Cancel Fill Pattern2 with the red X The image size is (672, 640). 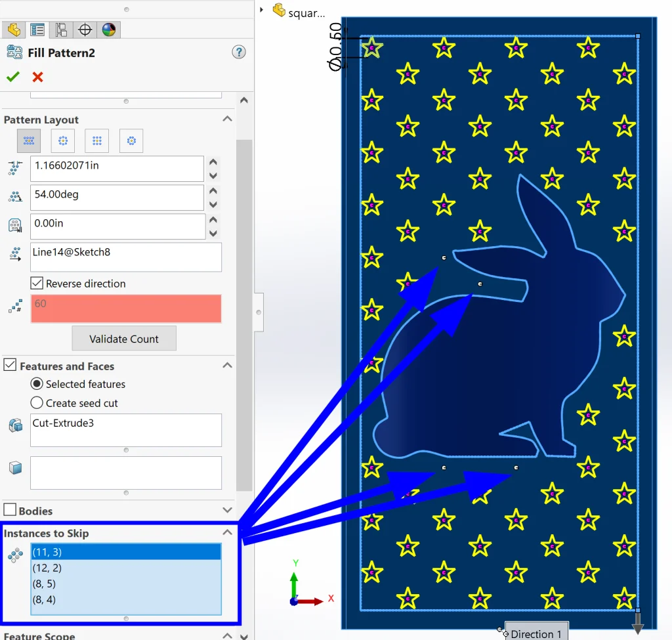pyautogui.click(x=37, y=77)
